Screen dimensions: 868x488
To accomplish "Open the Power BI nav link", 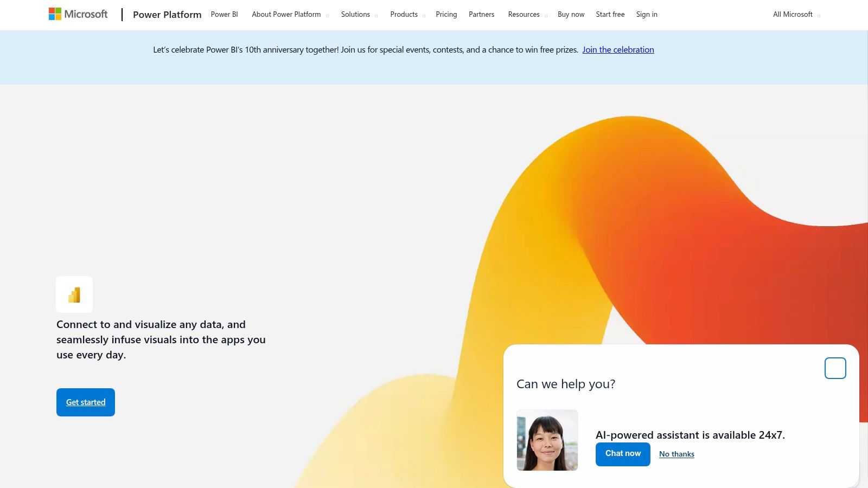I will pos(224,15).
